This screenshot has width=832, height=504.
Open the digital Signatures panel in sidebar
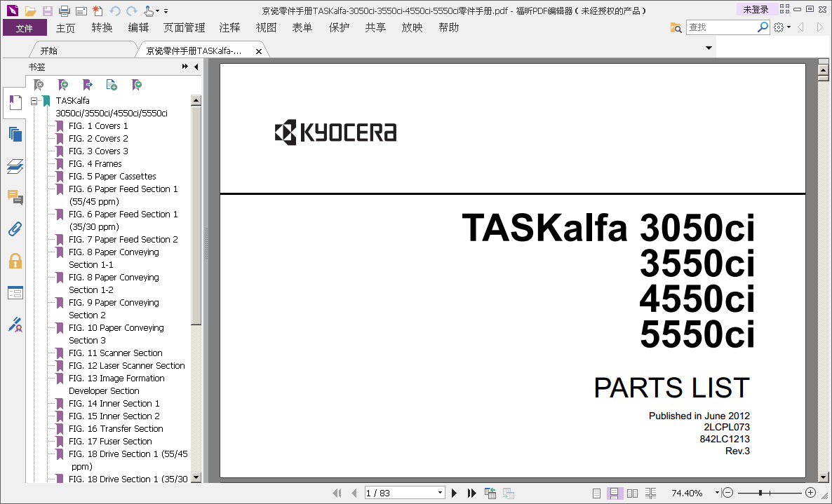pos(15,325)
